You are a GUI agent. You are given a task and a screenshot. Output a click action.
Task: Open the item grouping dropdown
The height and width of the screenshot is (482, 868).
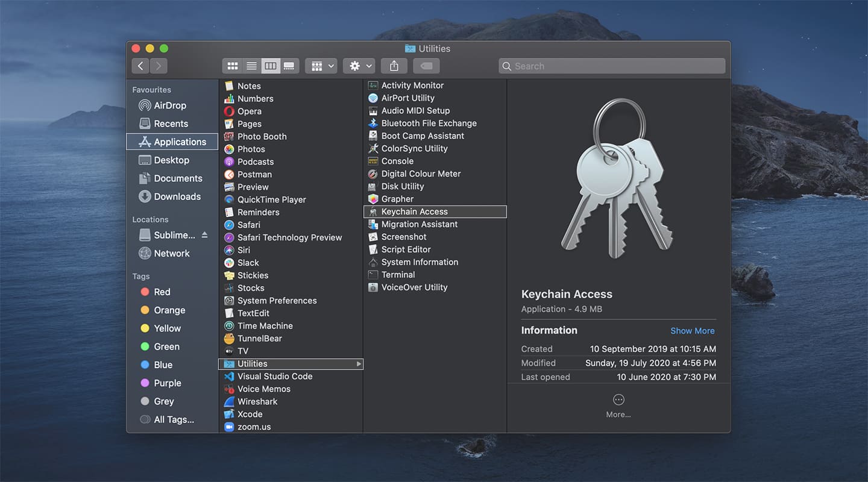[321, 66]
